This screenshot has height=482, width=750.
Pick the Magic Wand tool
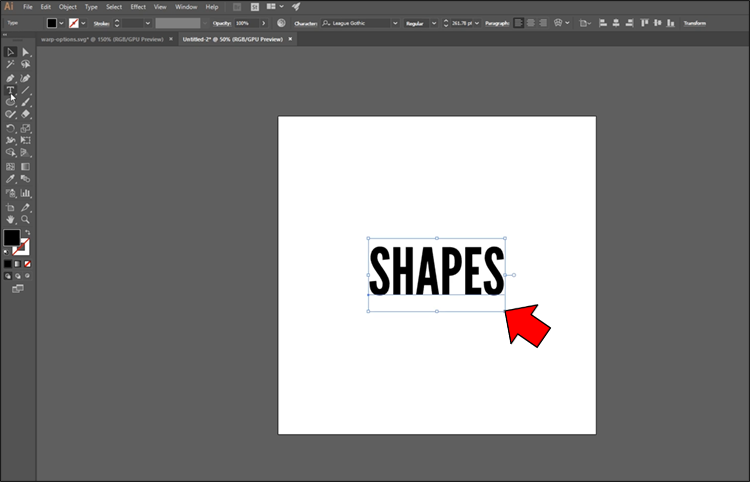click(x=10, y=65)
